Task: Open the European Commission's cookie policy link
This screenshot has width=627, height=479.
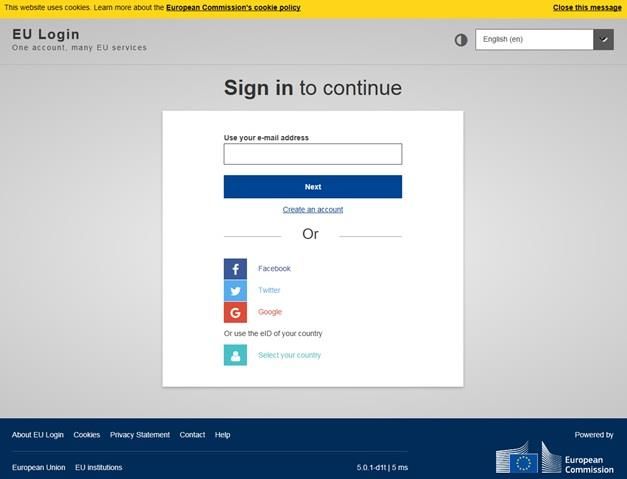Action: (233, 8)
